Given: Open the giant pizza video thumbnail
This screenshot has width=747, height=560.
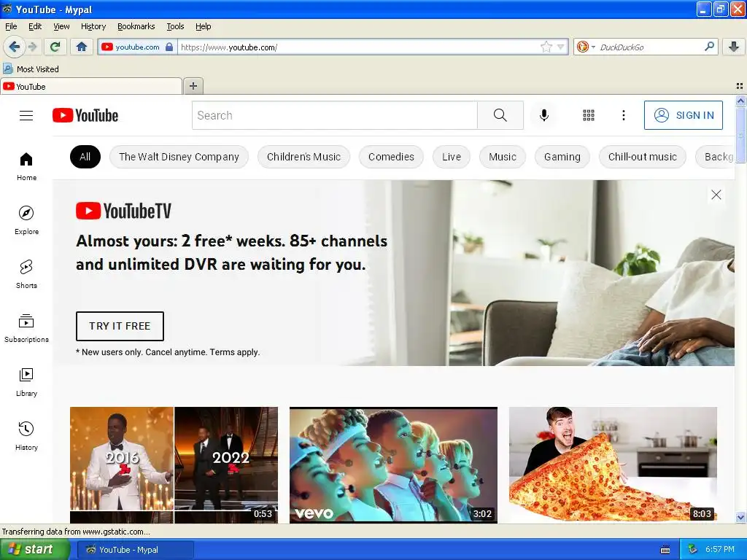Looking at the screenshot, I should (x=613, y=465).
